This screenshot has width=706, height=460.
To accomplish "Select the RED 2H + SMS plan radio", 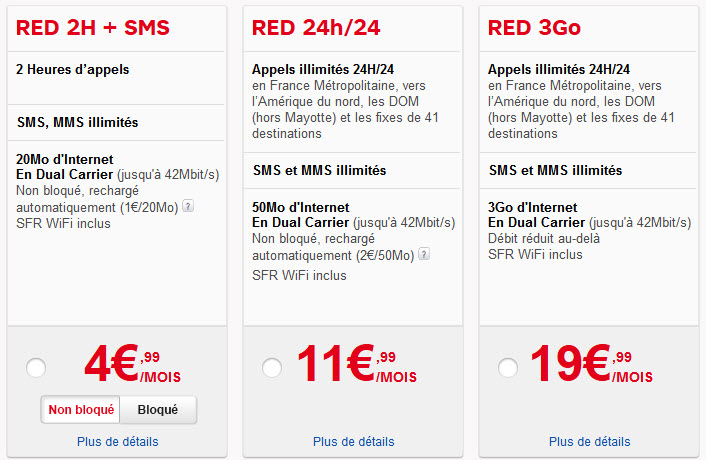I will tap(36, 368).
